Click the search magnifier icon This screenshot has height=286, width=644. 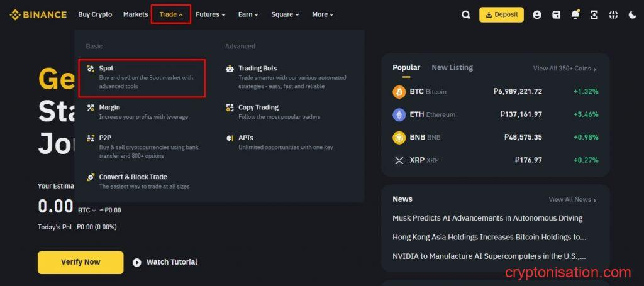point(466,14)
